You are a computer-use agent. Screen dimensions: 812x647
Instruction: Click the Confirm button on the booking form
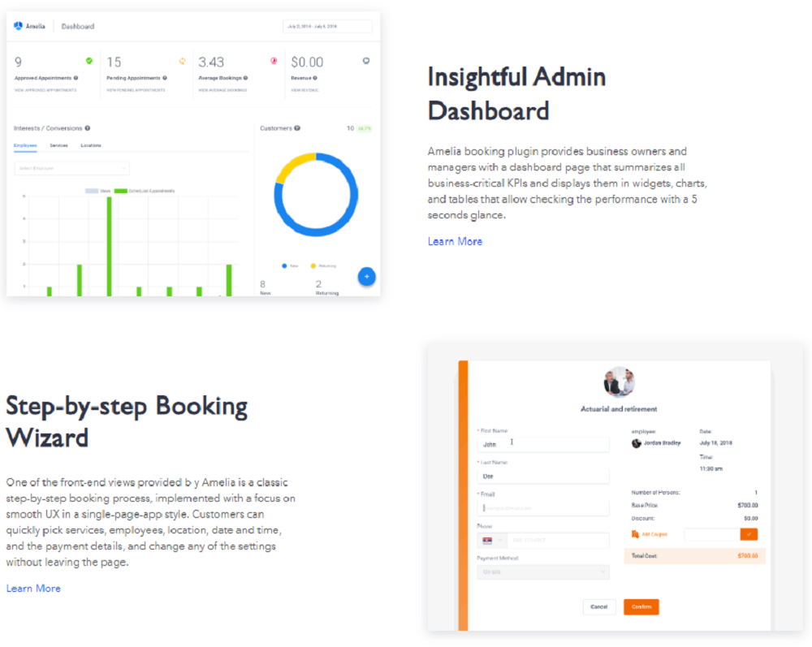pyautogui.click(x=640, y=606)
